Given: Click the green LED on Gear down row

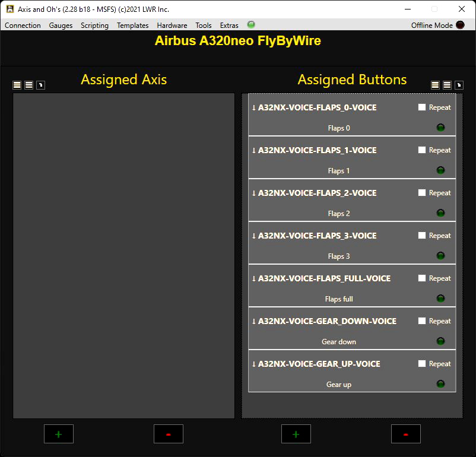Looking at the screenshot, I should pos(440,341).
